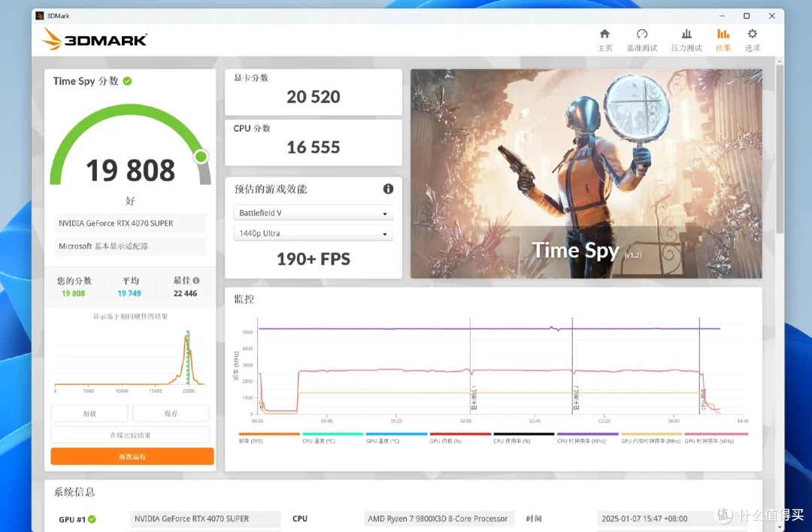The height and width of the screenshot is (532, 812).
Task: Click the orange 再次运行 run again button
Action: pos(132,456)
